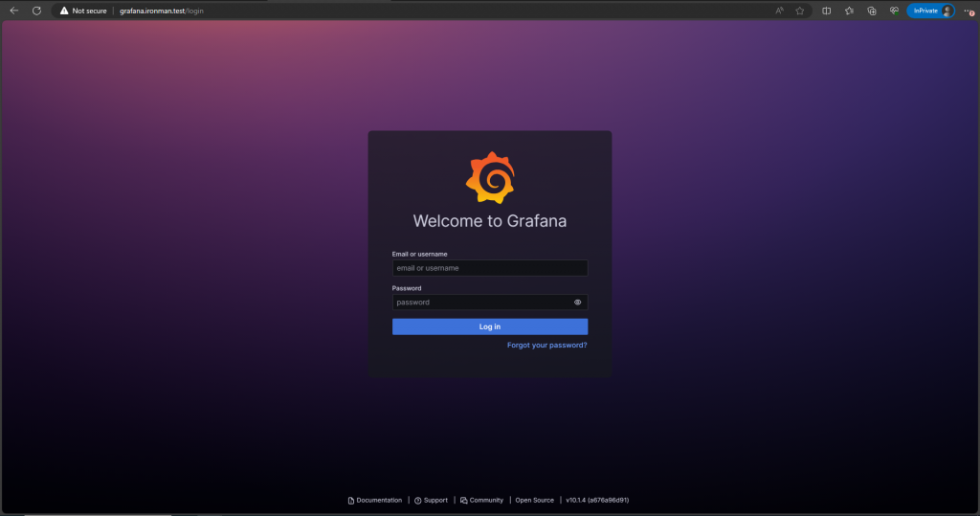This screenshot has width=980, height=516.
Task: Open the Favorites list icon
Action: click(849, 11)
